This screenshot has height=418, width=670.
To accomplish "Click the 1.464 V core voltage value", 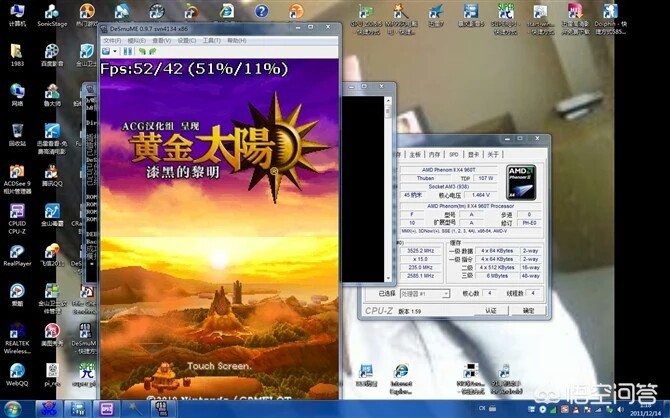I will point(481,195).
